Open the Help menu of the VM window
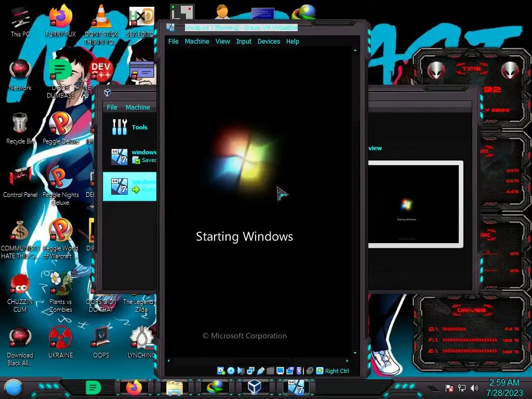 (292, 42)
